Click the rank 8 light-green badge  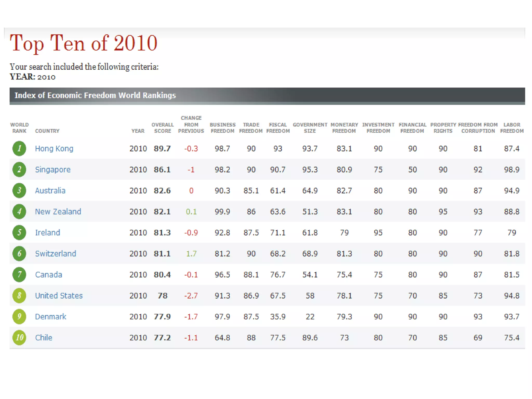click(x=19, y=296)
